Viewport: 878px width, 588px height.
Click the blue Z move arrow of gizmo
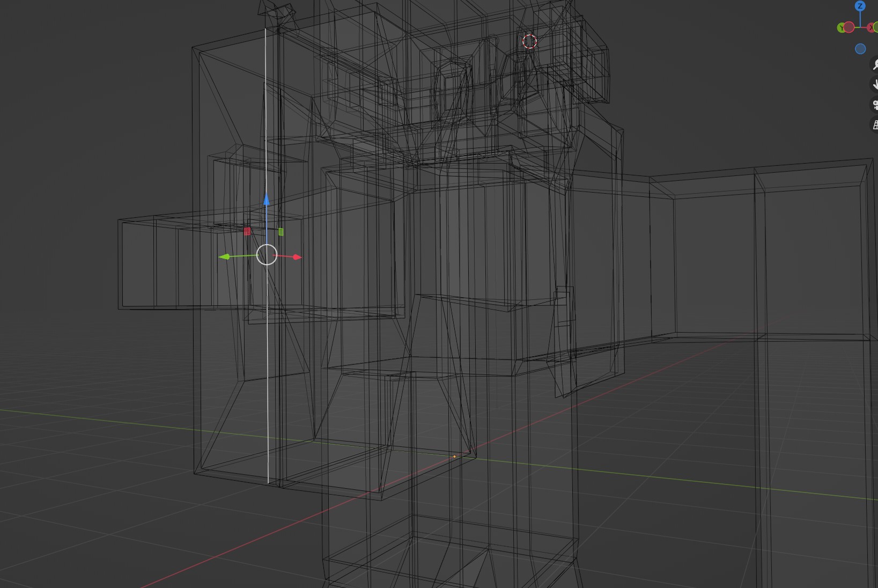[x=267, y=200]
